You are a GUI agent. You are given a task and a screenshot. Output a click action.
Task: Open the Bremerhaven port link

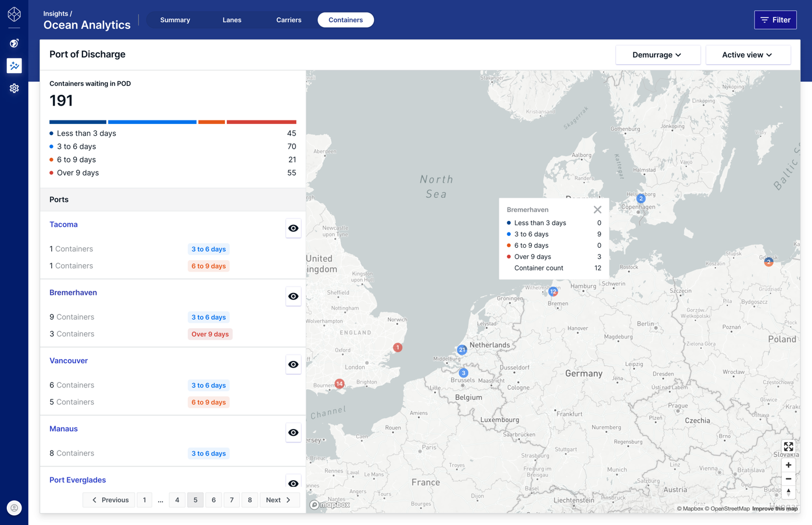(x=73, y=293)
